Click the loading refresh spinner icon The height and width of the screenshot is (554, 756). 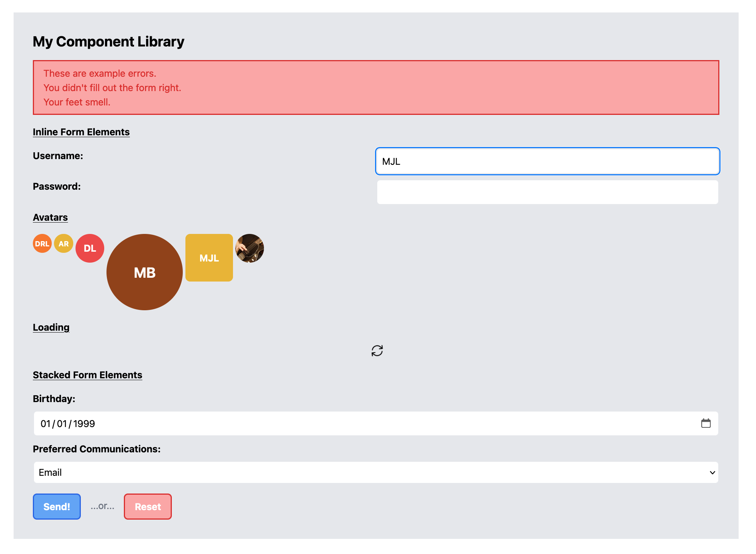(x=377, y=351)
